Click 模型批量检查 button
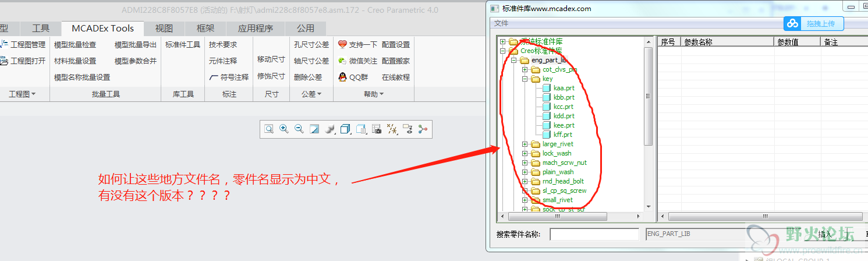Screen dimensions: 868x261 [x=75, y=44]
